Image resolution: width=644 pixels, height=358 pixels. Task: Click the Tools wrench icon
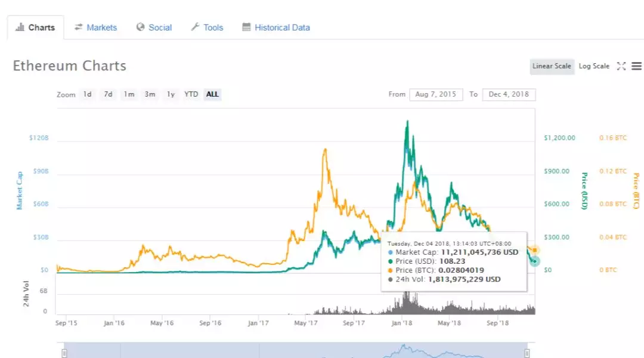tap(195, 27)
